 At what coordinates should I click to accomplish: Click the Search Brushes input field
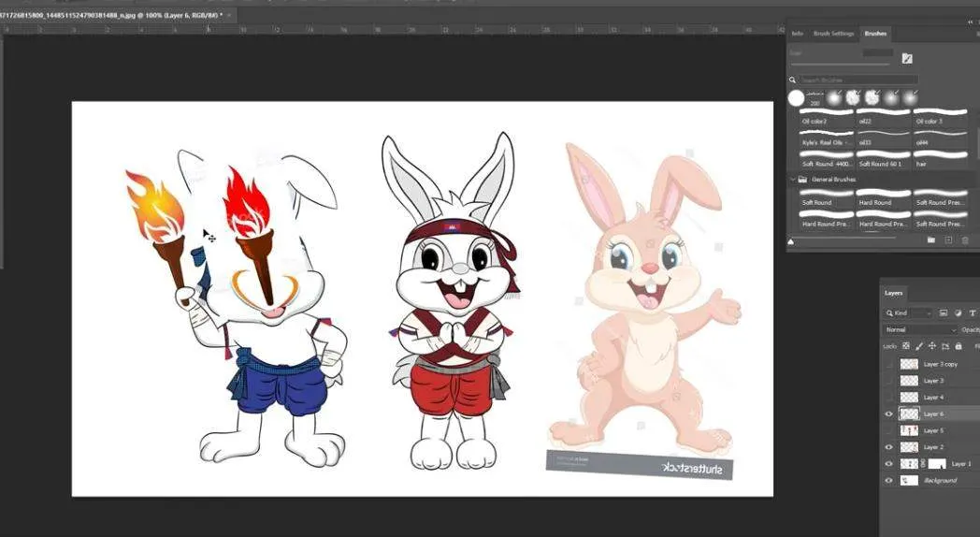click(858, 80)
